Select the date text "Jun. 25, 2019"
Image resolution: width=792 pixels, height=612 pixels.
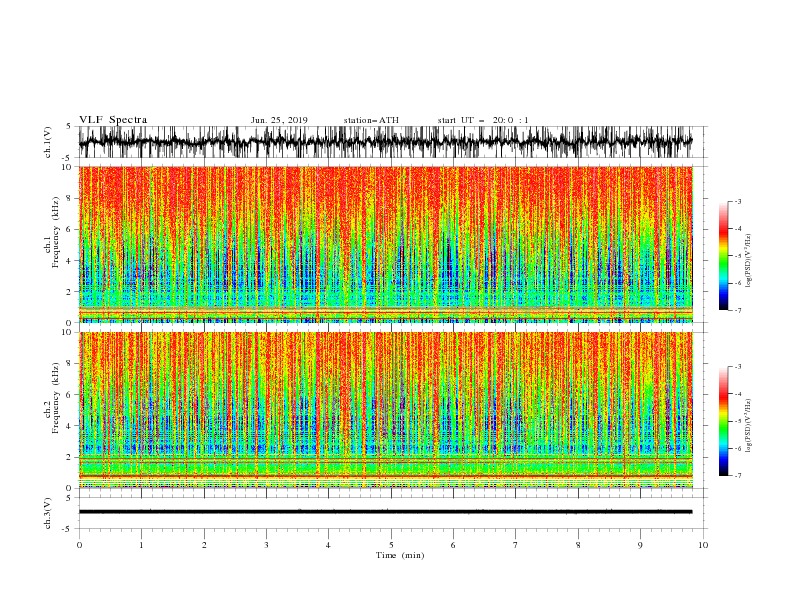(279, 120)
